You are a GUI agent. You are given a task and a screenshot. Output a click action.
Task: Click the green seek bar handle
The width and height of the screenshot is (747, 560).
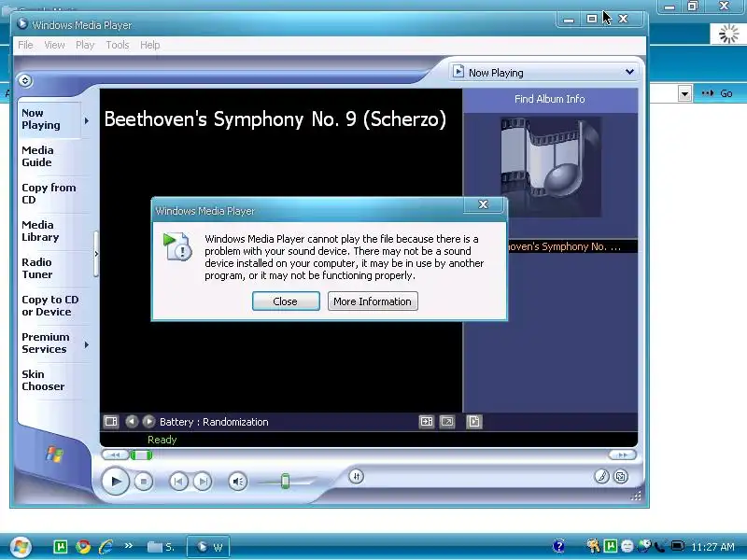click(142, 455)
